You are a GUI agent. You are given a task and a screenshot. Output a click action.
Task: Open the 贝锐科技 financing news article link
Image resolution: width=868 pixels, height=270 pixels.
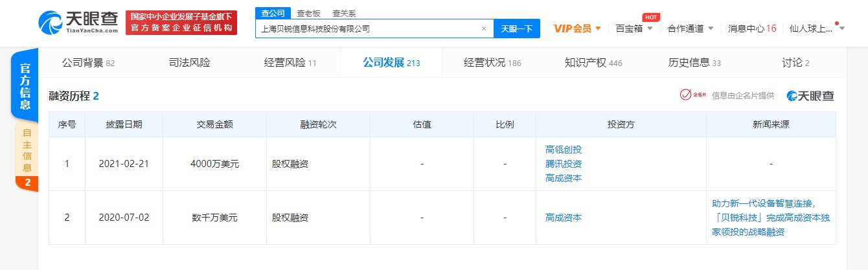(771, 218)
